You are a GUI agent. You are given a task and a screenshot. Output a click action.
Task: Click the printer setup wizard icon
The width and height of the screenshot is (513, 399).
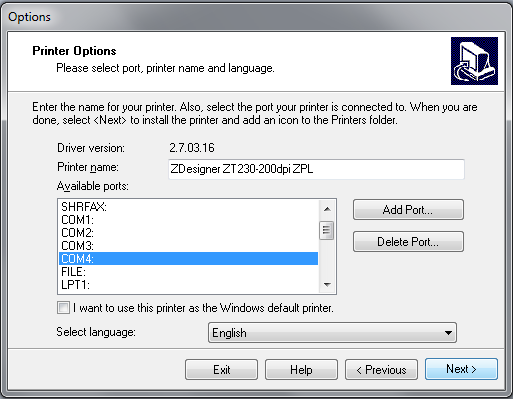pos(474,61)
